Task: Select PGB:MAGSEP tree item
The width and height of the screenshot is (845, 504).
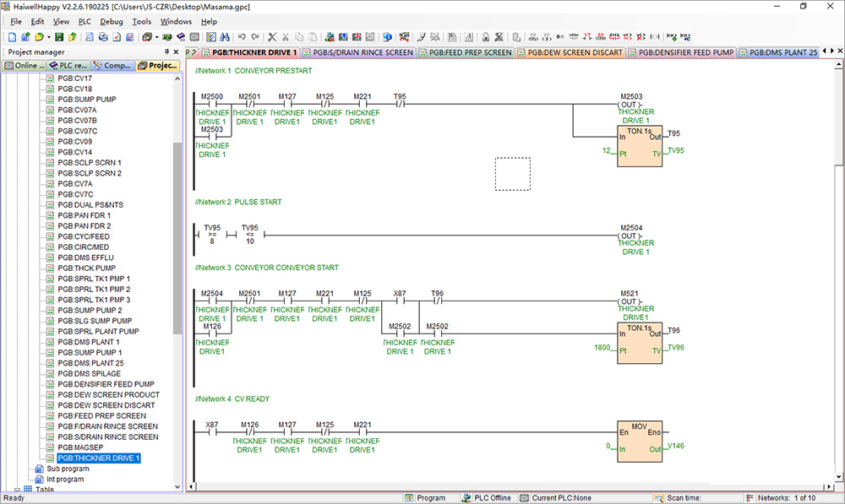Action: (80, 447)
